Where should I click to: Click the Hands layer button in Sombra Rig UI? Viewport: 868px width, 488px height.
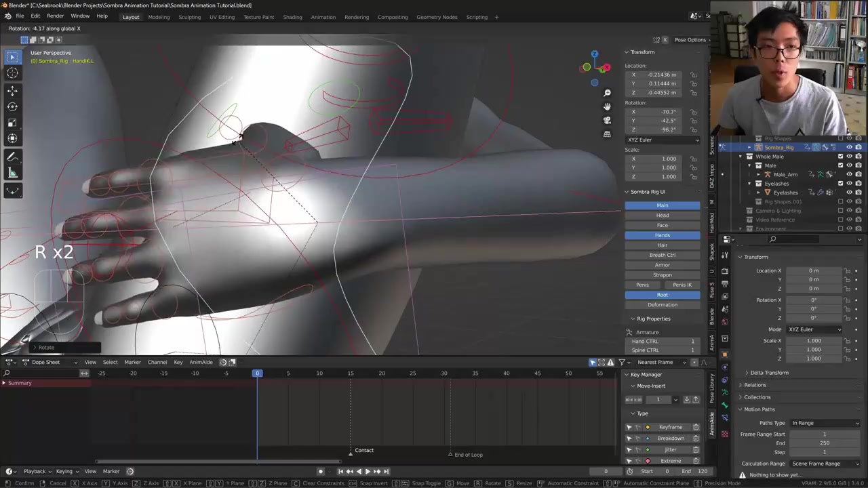(663, 235)
